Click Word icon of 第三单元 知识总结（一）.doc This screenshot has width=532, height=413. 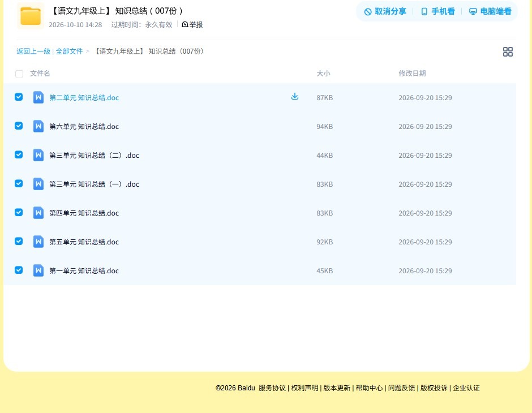tap(38, 184)
